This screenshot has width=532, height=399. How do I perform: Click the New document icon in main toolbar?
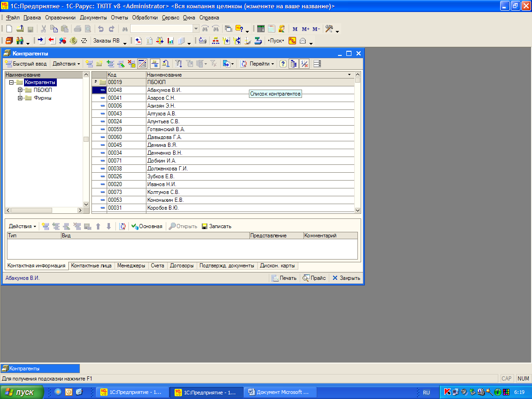click(9, 29)
